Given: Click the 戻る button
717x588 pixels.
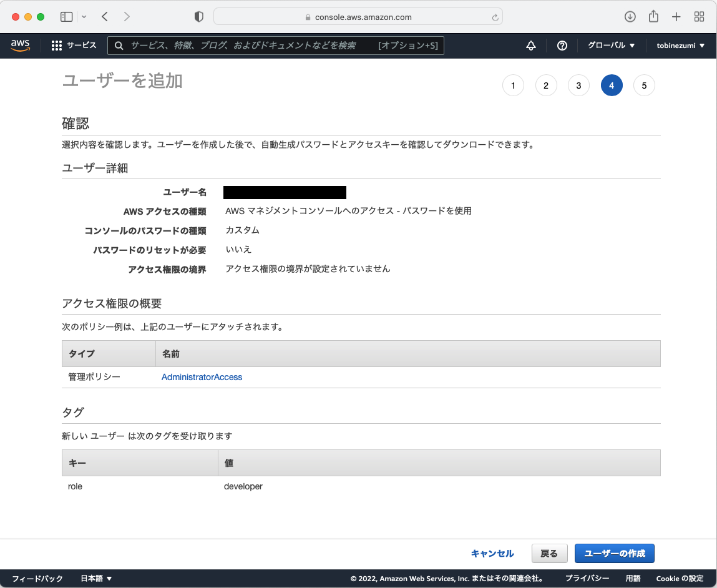Looking at the screenshot, I should (x=549, y=553).
